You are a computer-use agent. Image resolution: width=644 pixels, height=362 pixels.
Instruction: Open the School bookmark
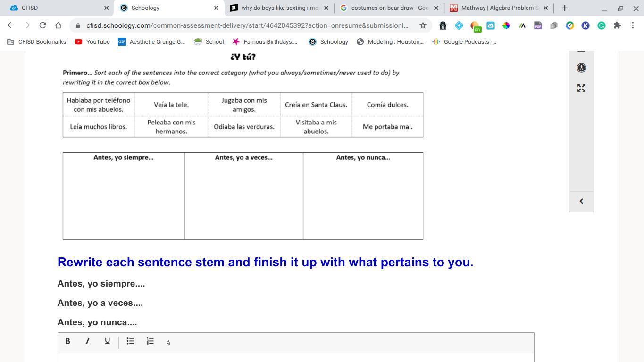pyautogui.click(x=209, y=42)
